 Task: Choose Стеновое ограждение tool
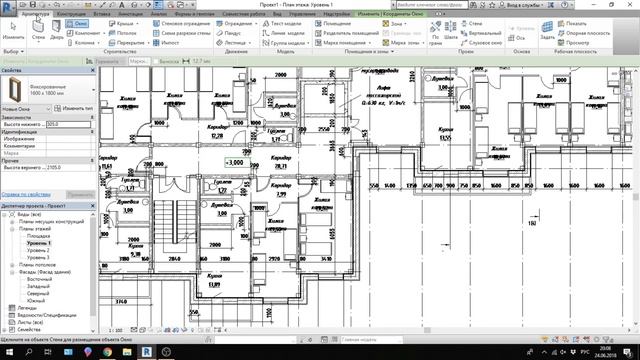tap(182, 24)
